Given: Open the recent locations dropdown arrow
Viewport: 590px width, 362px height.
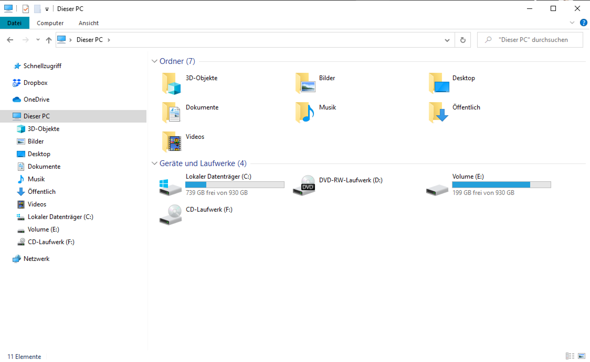Looking at the screenshot, I should (x=38, y=40).
